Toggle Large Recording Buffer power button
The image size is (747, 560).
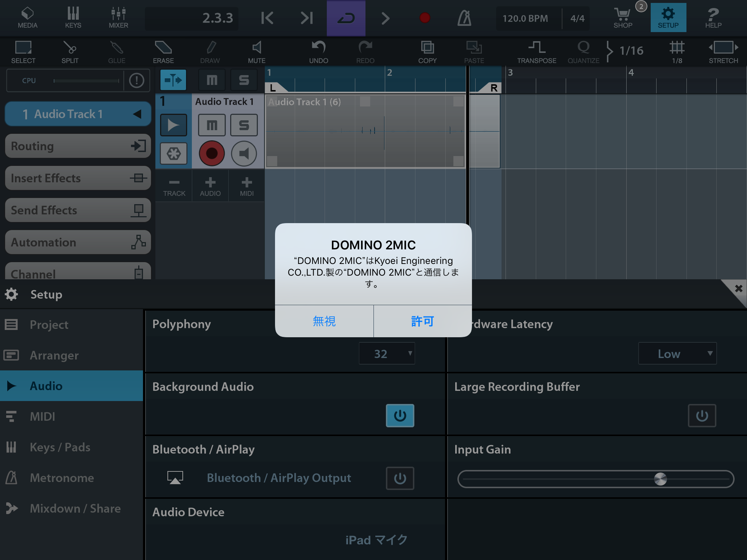[x=702, y=416]
